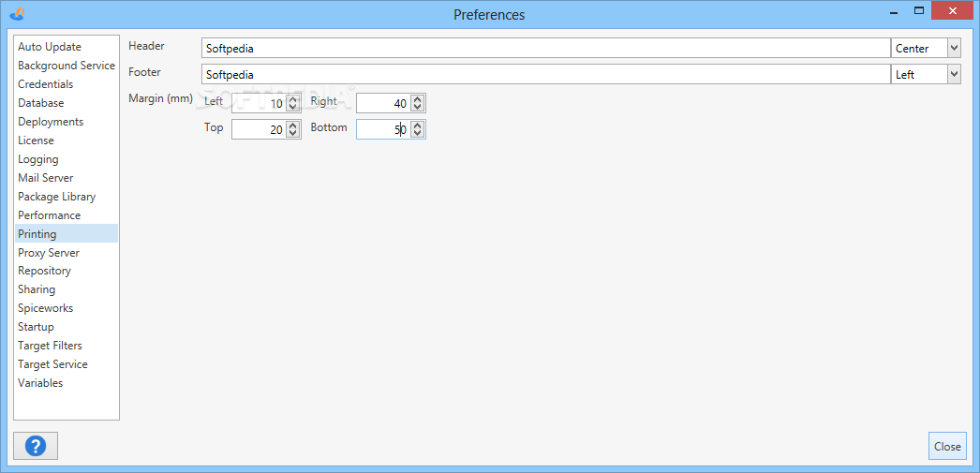Open Background Service preferences
The height and width of the screenshot is (473, 980).
tap(67, 66)
